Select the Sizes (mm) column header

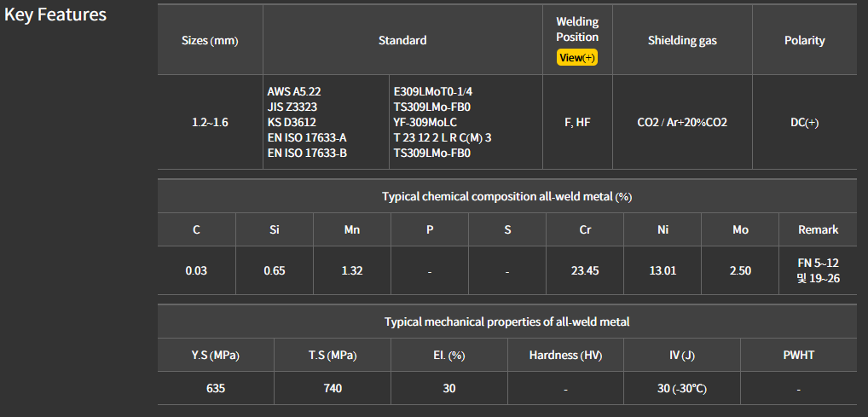click(210, 40)
